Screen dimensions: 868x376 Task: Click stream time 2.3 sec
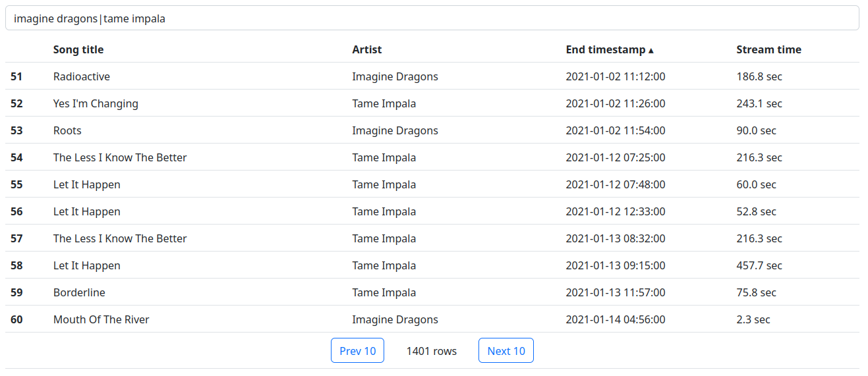753,319
